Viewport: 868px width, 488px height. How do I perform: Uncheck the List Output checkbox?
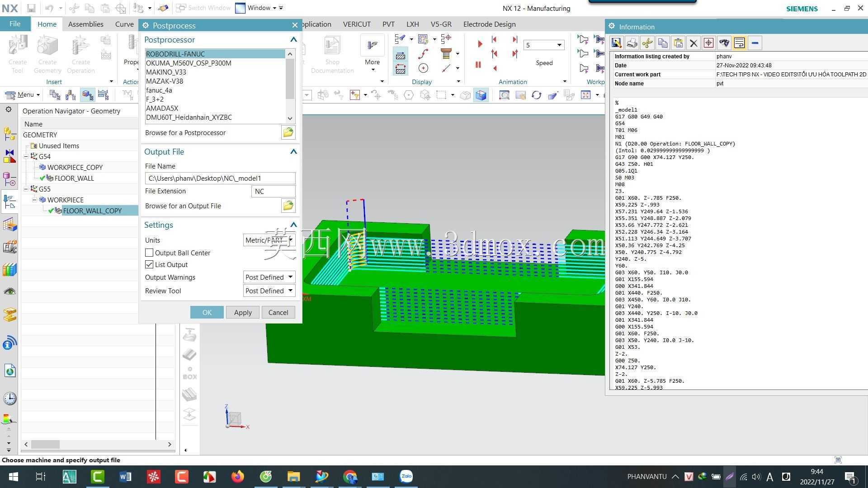coord(149,264)
